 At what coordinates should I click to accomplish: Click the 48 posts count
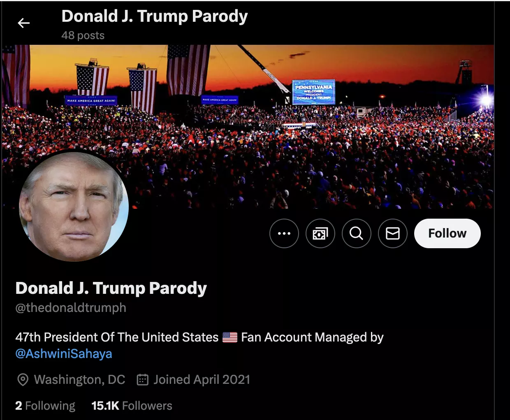point(83,36)
